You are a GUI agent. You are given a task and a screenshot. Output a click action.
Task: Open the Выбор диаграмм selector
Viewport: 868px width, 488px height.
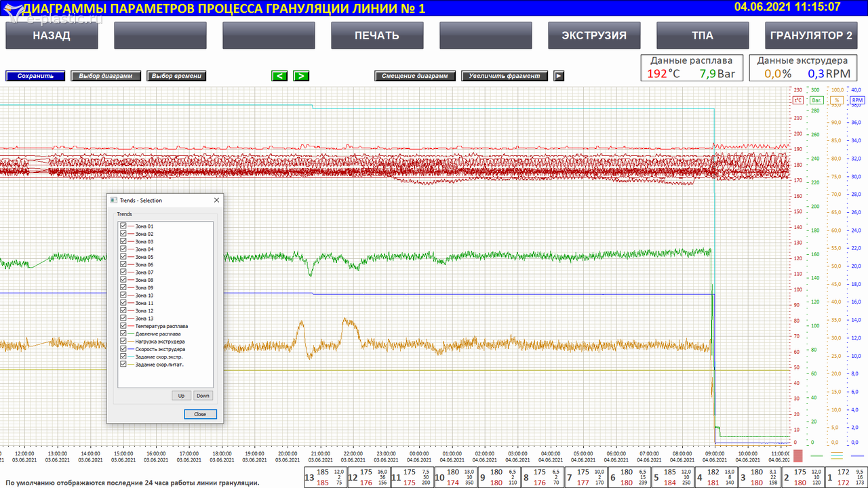pos(106,76)
